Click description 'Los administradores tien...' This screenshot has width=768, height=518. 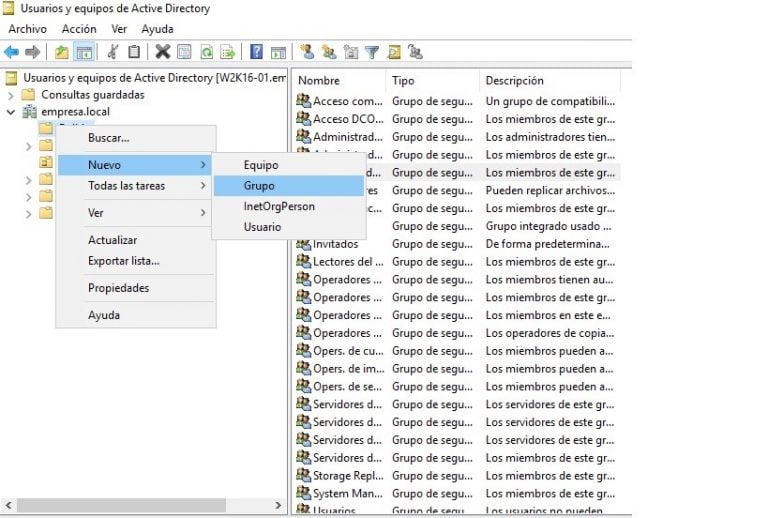[550, 137]
